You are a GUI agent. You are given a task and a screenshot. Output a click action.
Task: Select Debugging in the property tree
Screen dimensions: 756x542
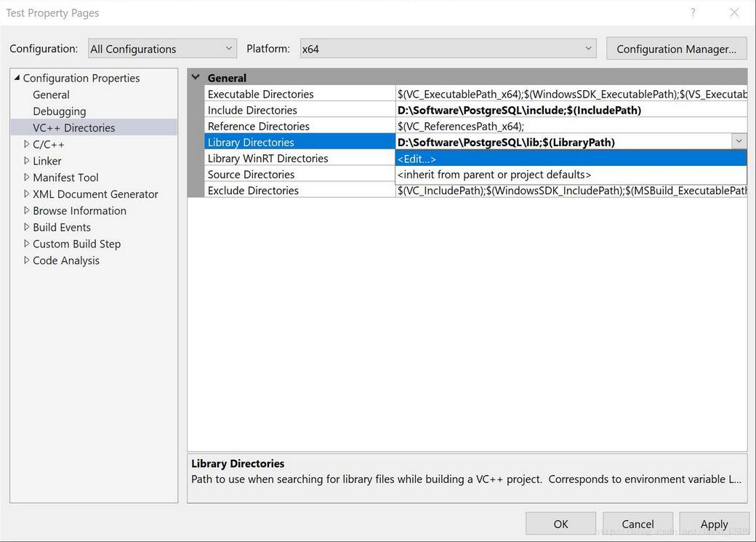(x=60, y=111)
